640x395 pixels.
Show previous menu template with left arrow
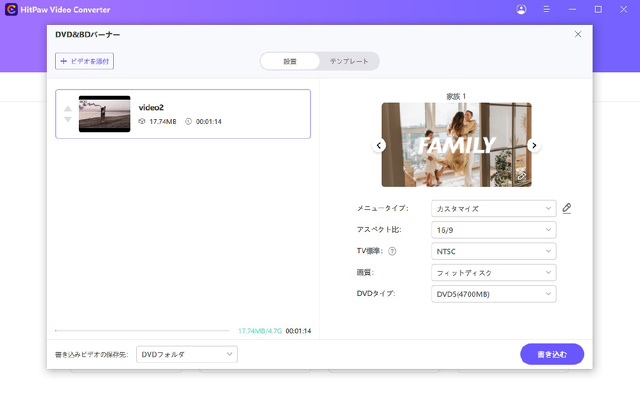(x=379, y=145)
